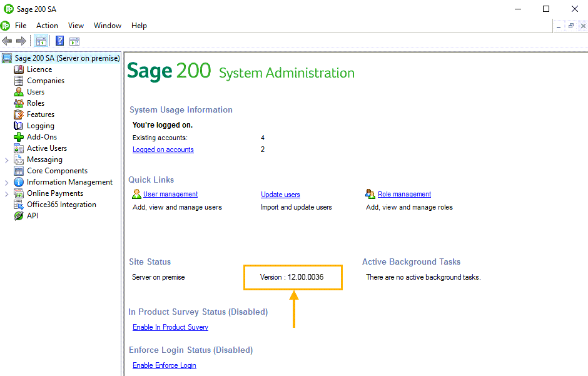Viewport: 588px width, 376px height.
Task: Click the Forward arrow toolbar icon
Action: 21,41
